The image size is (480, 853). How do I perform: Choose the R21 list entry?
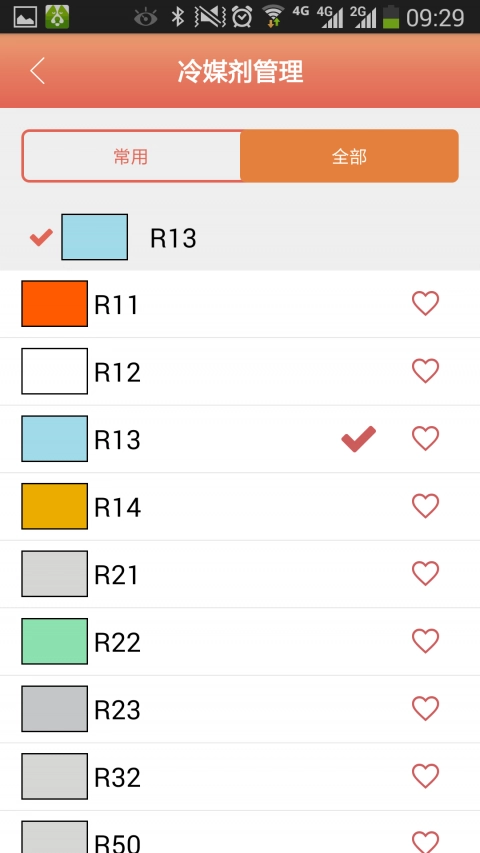click(x=240, y=574)
